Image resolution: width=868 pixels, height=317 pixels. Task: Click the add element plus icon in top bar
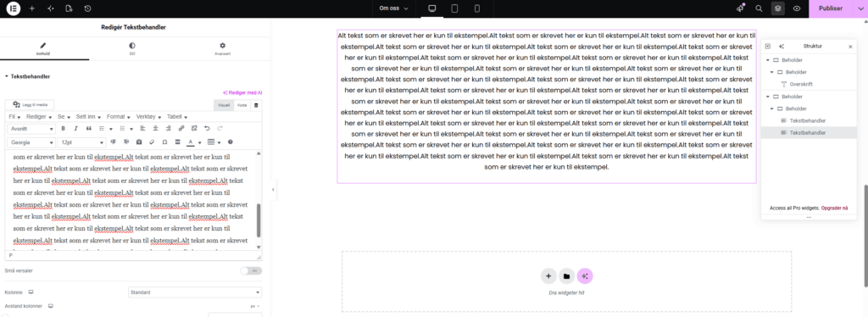point(31,8)
